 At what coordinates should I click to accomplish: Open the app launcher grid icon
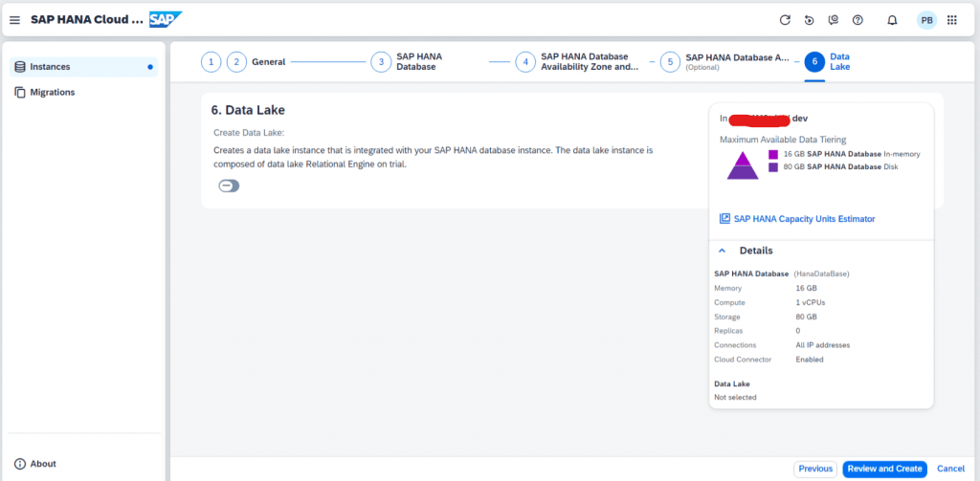[x=952, y=20]
